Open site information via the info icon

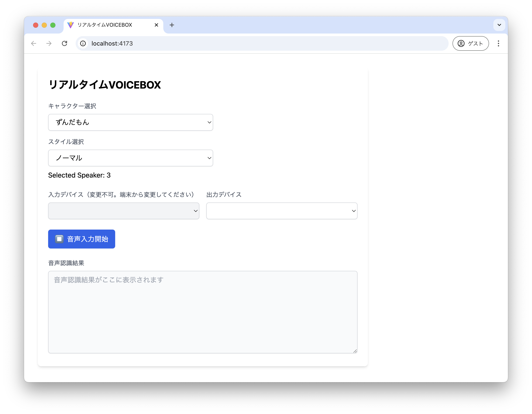coord(83,43)
